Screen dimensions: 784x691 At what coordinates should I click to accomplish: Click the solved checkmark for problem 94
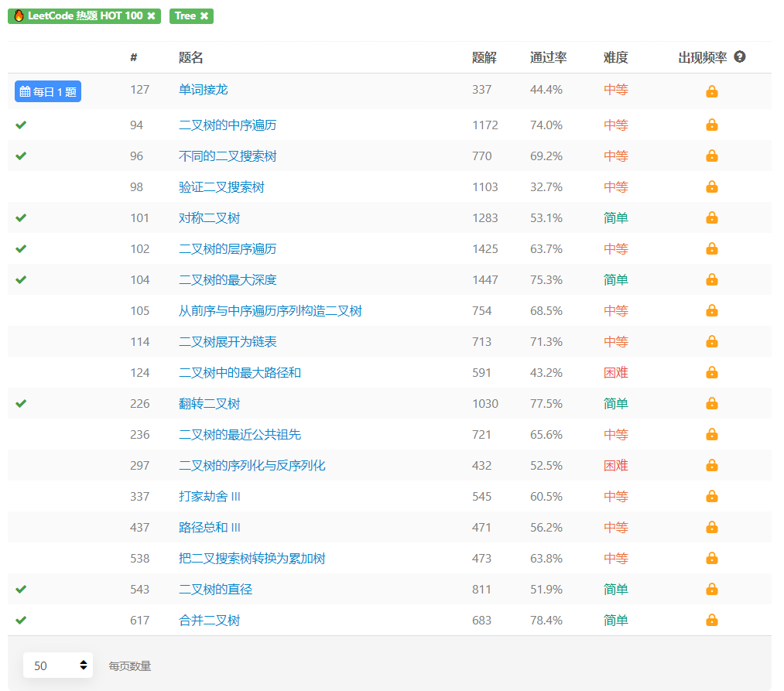coord(20,125)
